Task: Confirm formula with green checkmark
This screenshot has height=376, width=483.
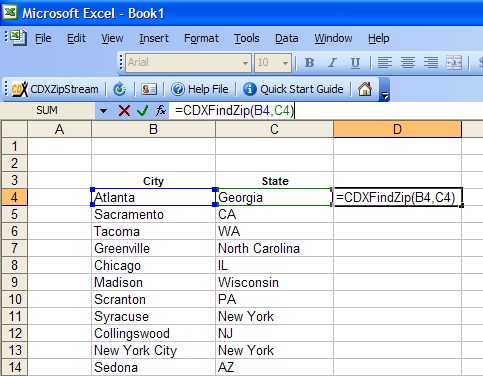Action: click(x=142, y=110)
